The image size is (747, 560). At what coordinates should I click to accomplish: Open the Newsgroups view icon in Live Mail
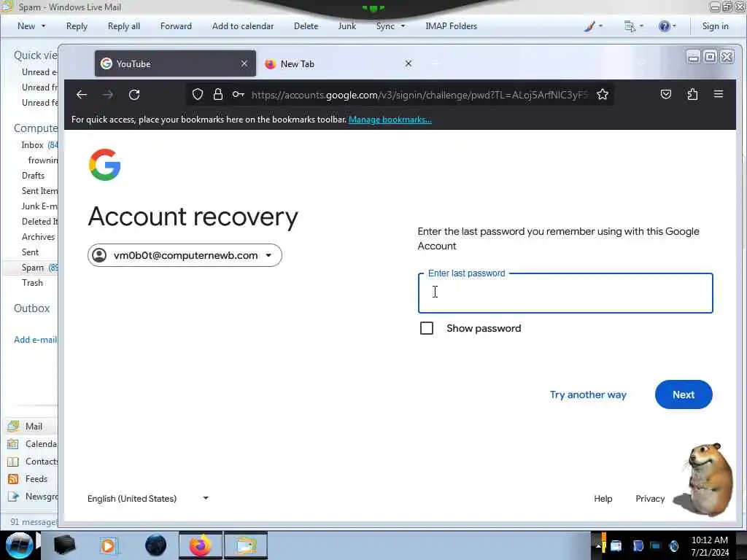pos(13,497)
